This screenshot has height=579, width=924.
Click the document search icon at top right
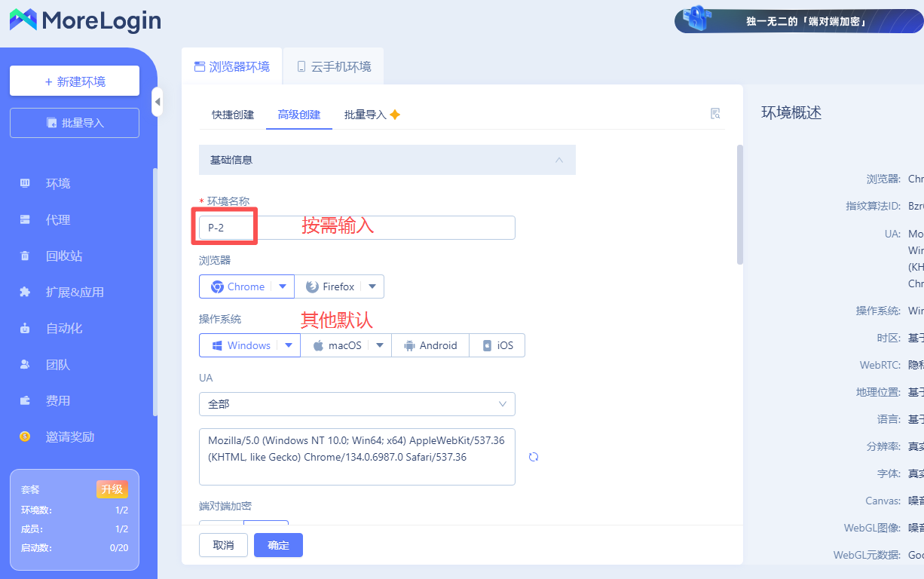click(x=715, y=114)
